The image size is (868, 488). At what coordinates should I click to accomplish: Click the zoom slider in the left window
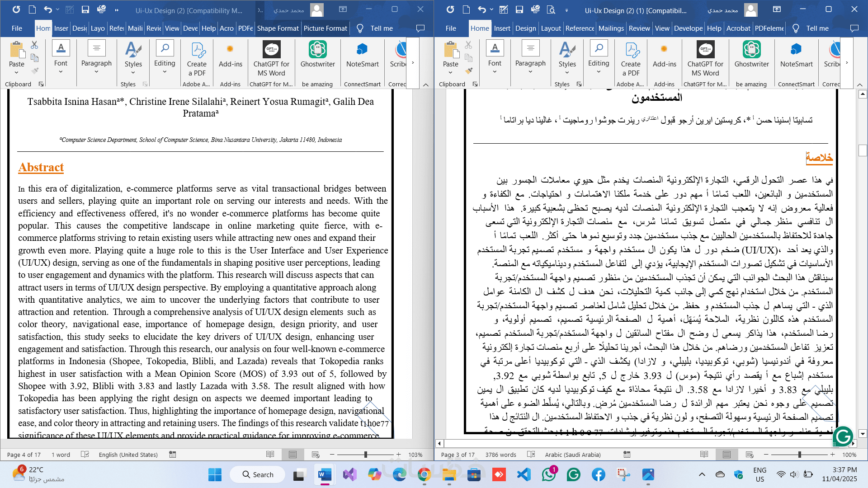365,455
